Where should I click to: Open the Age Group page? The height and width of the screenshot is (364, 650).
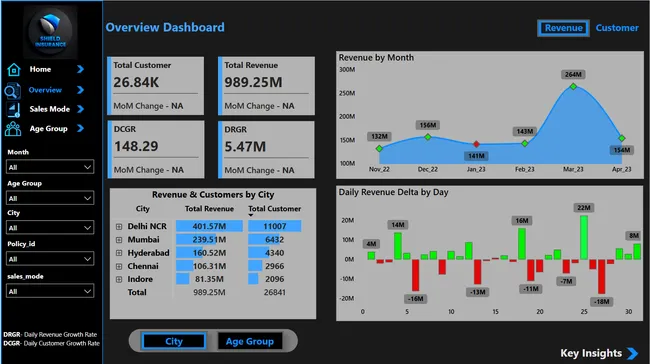[x=49, y=129]
